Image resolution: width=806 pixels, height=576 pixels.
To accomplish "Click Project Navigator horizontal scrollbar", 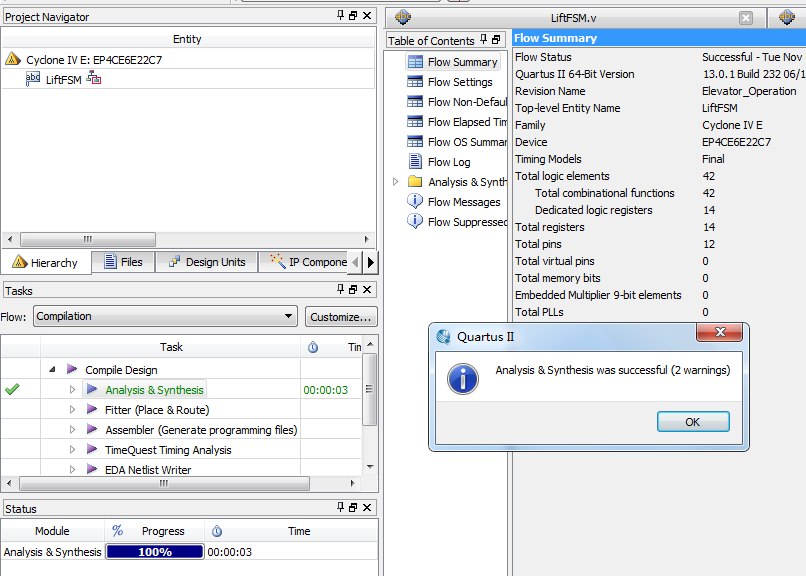I will [x=87, y=239].
